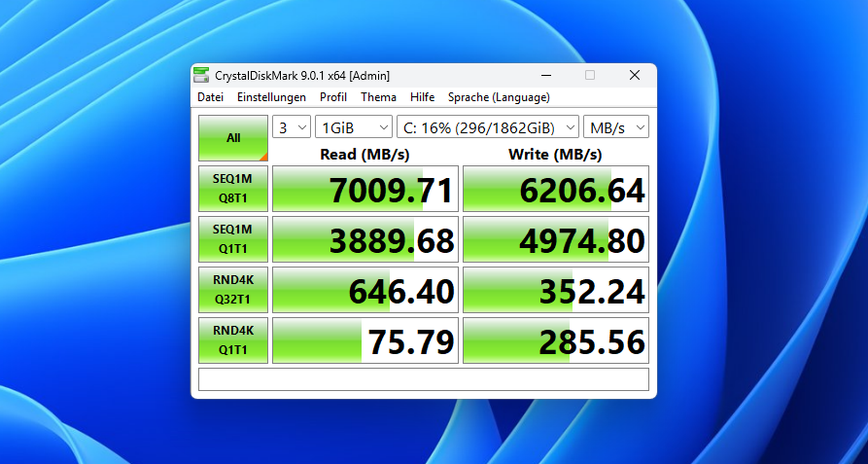Start the RND4K Q32T1 benchmark
868x464 pixels.
click(233, 290)
